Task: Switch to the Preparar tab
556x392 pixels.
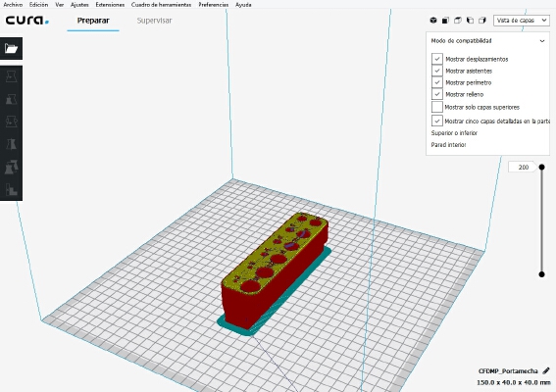Action: 93,21
